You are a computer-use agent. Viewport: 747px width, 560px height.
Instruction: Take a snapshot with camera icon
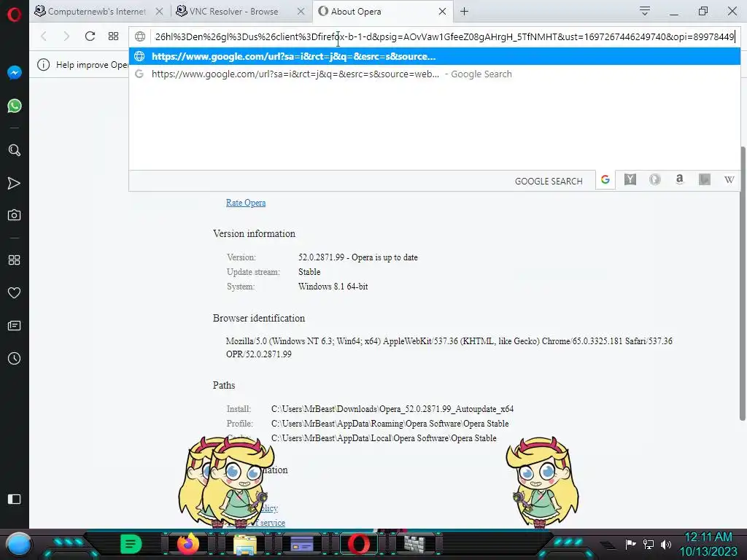pyautogui.click(x=15, y=215)
